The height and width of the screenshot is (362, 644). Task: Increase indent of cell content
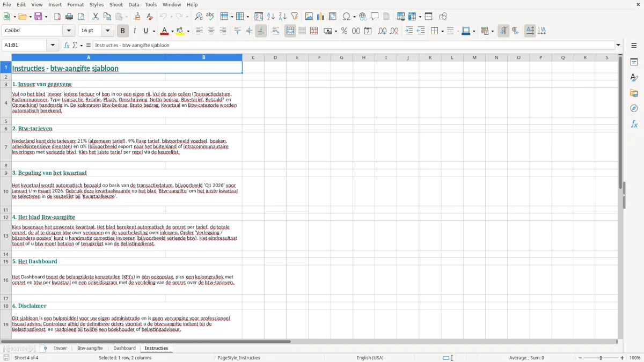[409, 31]
